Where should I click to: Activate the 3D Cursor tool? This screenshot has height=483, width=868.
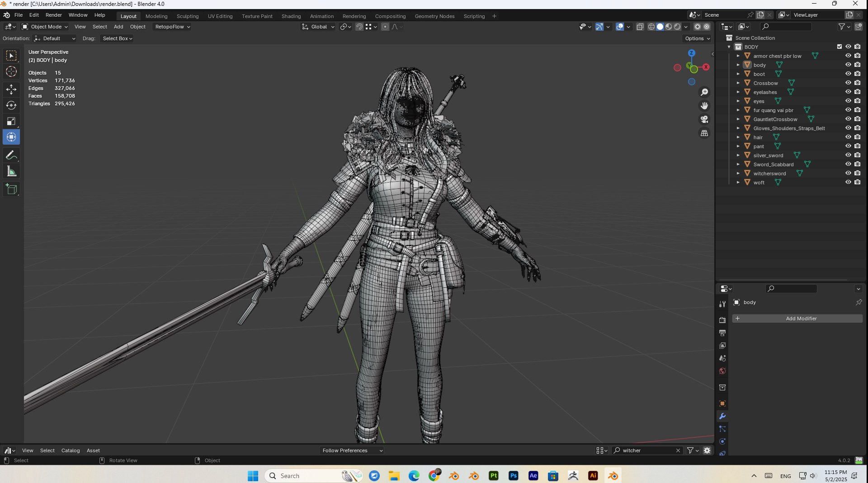coord(11,71)
